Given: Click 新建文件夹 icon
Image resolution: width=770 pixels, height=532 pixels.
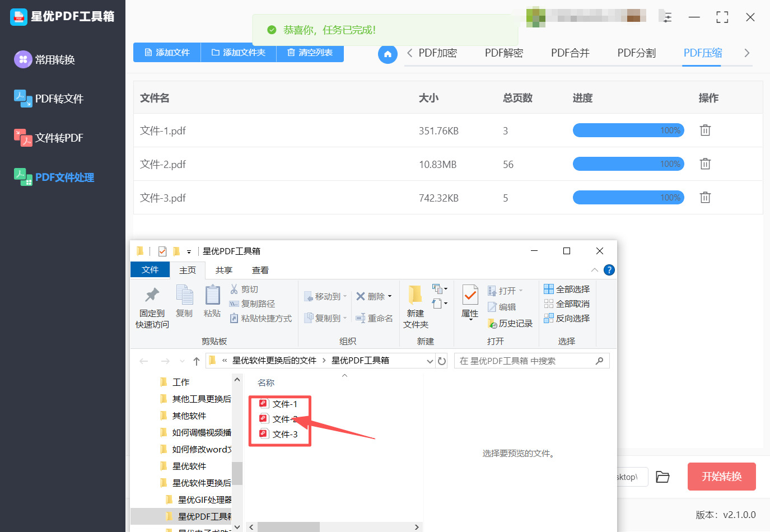Looking at the screenshot, I should [x=415, y=295].
